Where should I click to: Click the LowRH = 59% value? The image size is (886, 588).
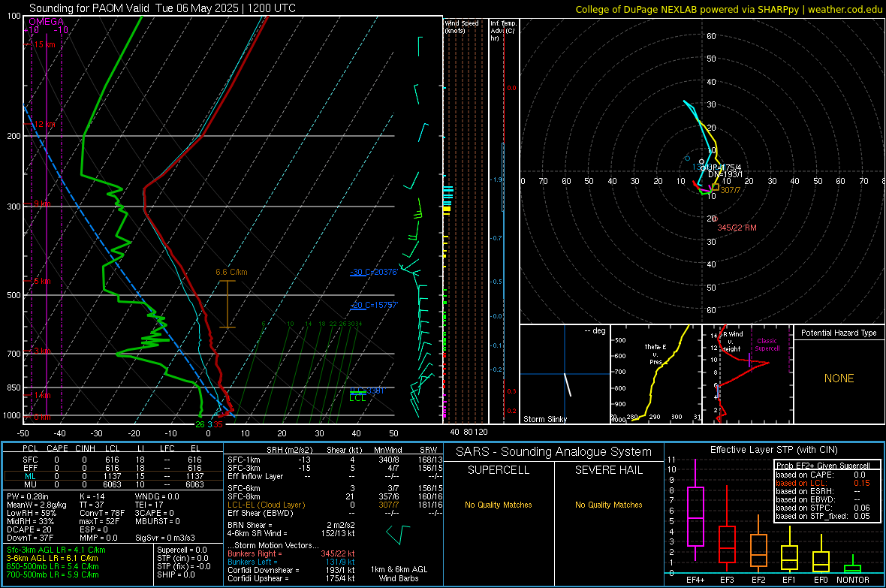31,513
